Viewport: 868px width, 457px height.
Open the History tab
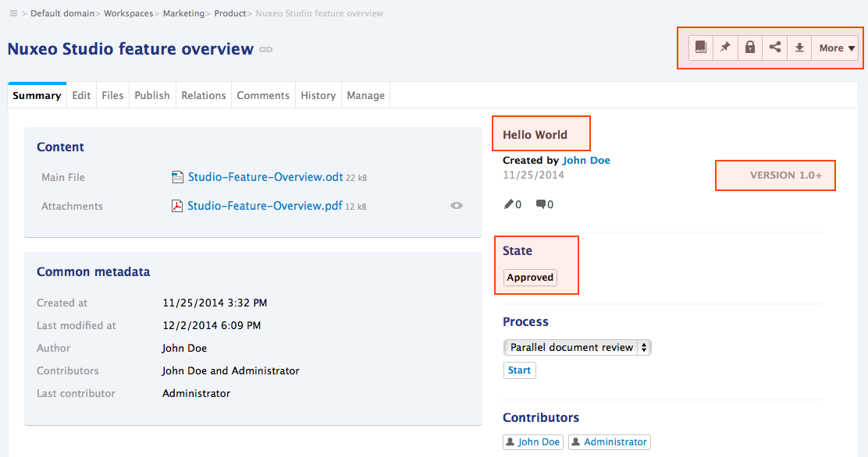[x=318, y=95]
